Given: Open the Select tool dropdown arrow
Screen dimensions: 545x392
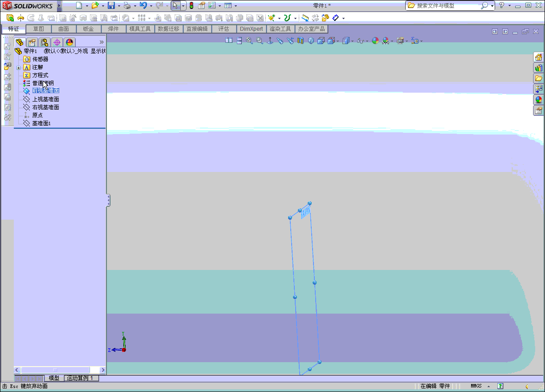Looking at the screenshot, I should click(183, 6).
